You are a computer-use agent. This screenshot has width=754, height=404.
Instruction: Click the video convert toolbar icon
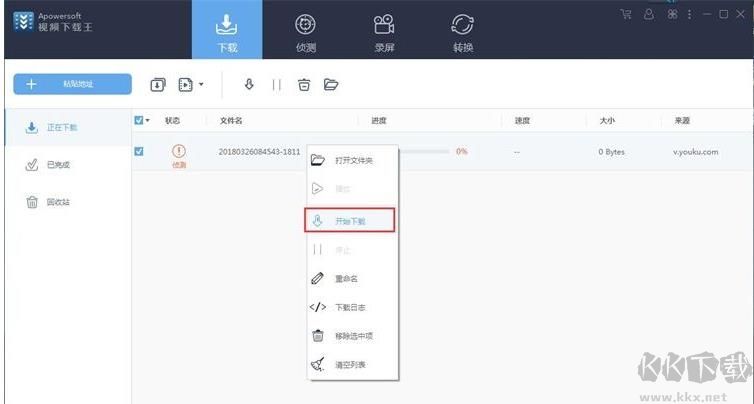pyautogui.click(x=186, y=85)
